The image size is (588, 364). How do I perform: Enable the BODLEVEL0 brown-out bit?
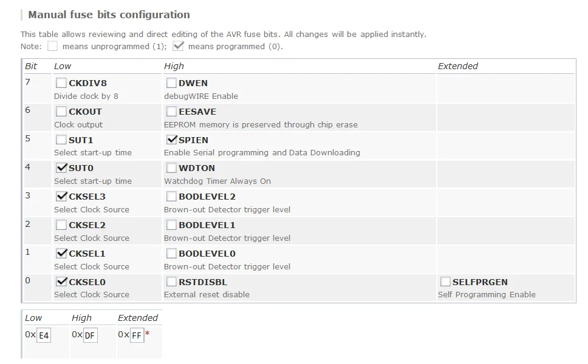coord(171,254)
